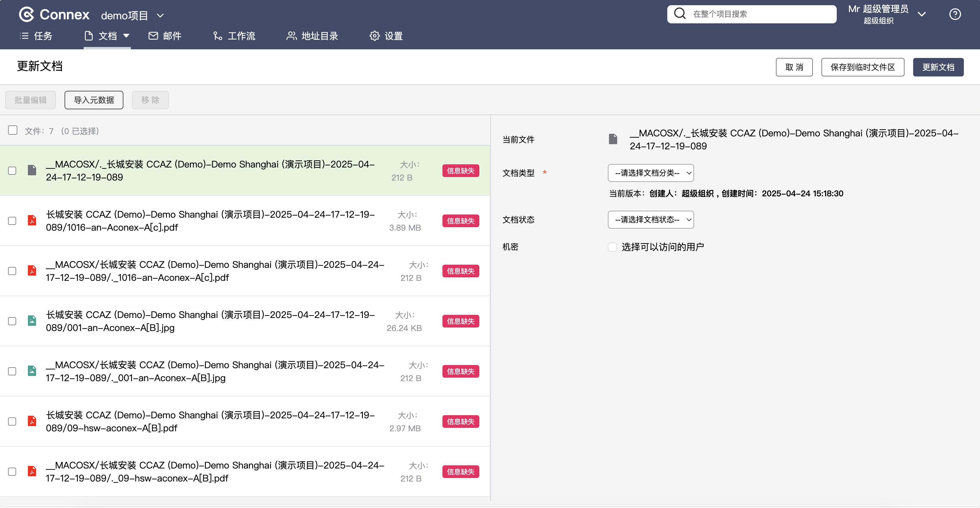Enable 选择可以访问的用户 confidential checkbox
Viewport: 980px width, 508px height.
612,247
